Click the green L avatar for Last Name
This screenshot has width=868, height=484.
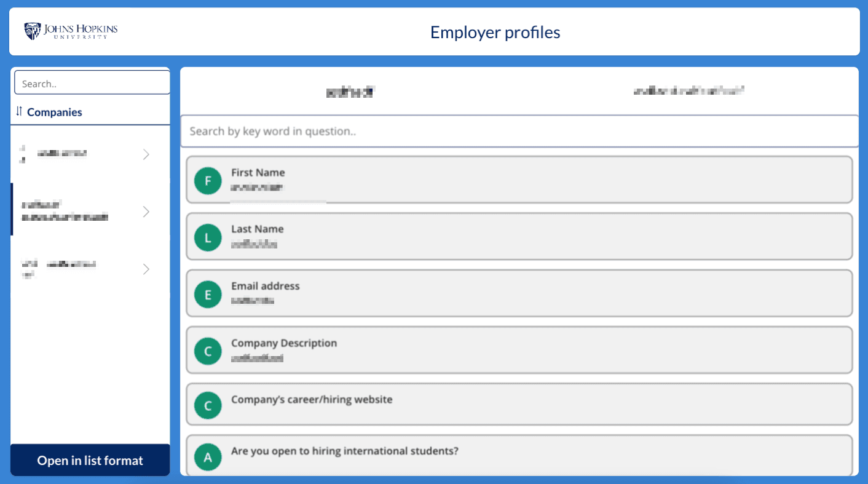pos(208,237)
